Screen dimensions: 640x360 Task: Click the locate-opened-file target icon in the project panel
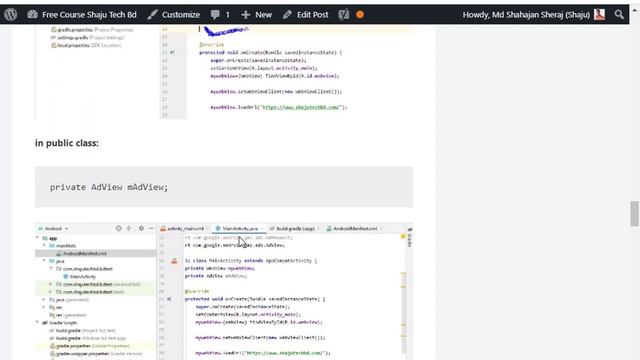pos(118,228)
